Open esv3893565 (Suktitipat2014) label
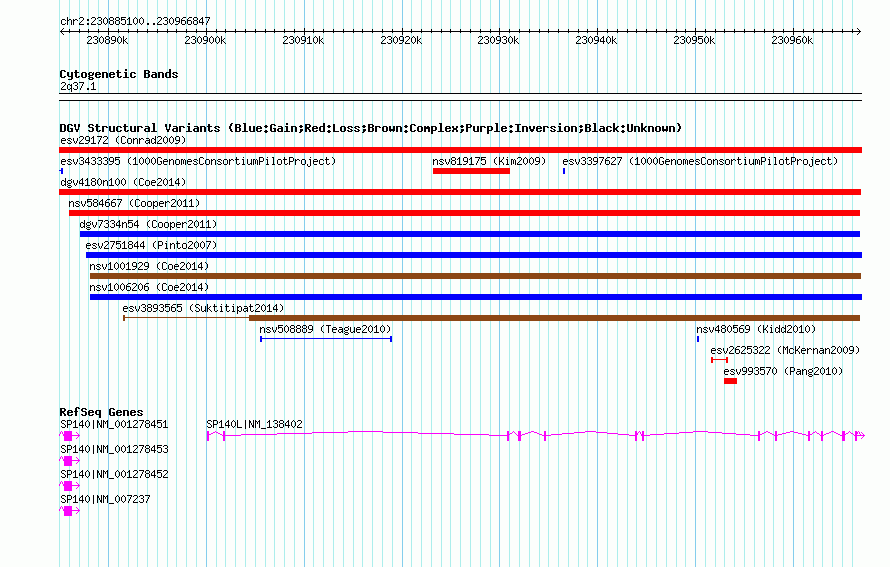 click(203, 308)
